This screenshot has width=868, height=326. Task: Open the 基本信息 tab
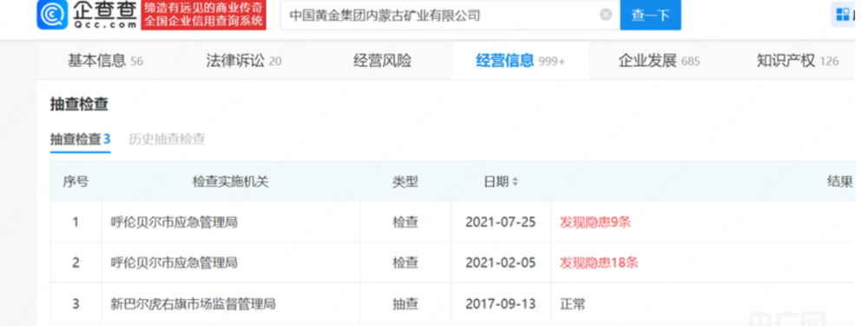tap(105, 61)
